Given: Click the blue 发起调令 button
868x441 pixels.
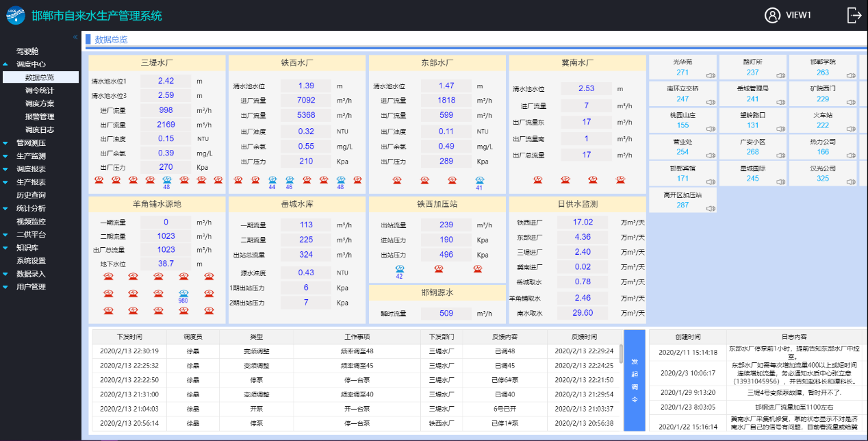Looking at the screenshot, I should point(635,380).
